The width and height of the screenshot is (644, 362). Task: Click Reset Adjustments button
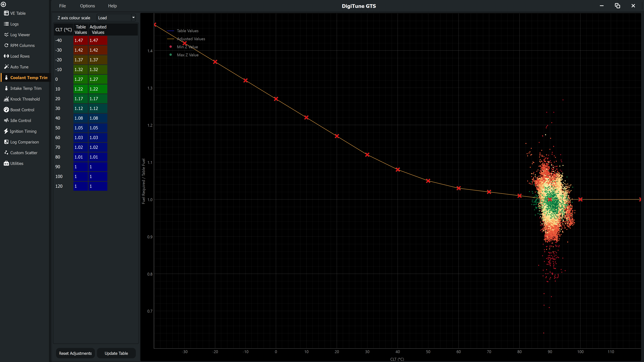pos(75,353)
